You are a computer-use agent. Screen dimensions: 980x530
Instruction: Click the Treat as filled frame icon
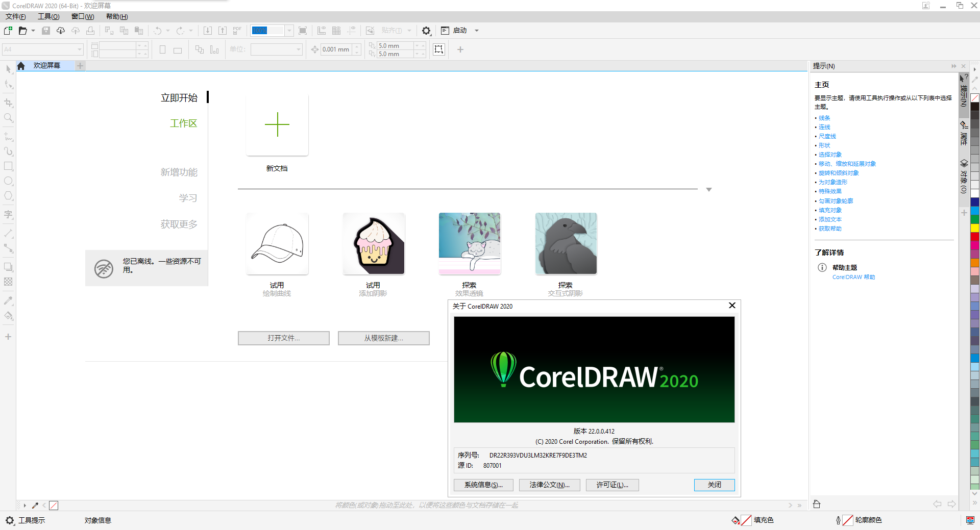click(439, 49)
